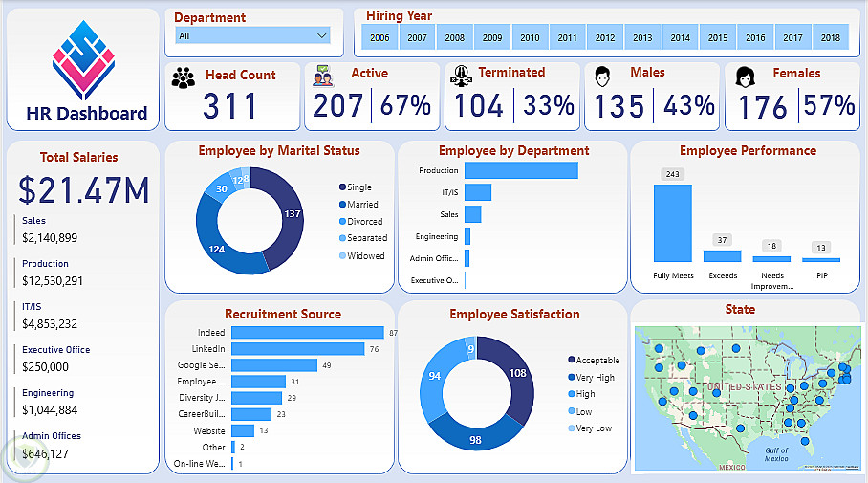
Task: Click the Males face icon
Action: click(602, 77)
